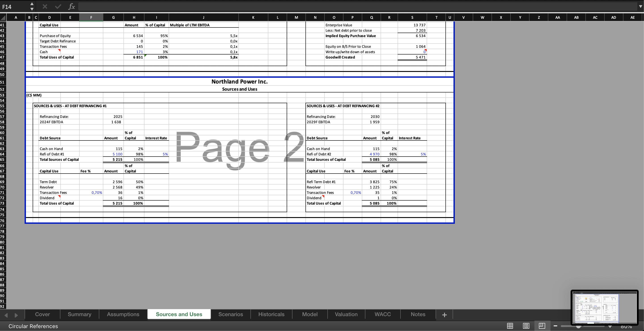Adjust the zoom slider in status bar
The height and width of the screenshot is (331, 644).
pos(578,326)
